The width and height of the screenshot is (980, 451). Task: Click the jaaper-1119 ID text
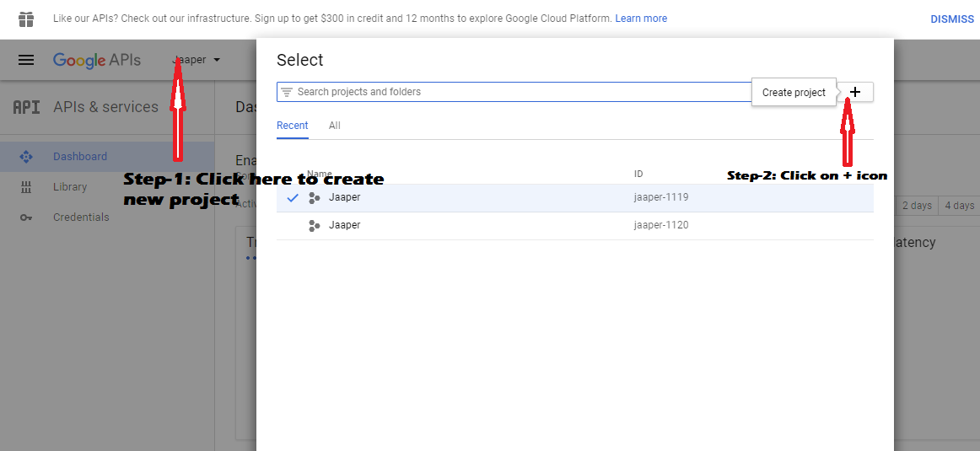click(x=661, y=197)
